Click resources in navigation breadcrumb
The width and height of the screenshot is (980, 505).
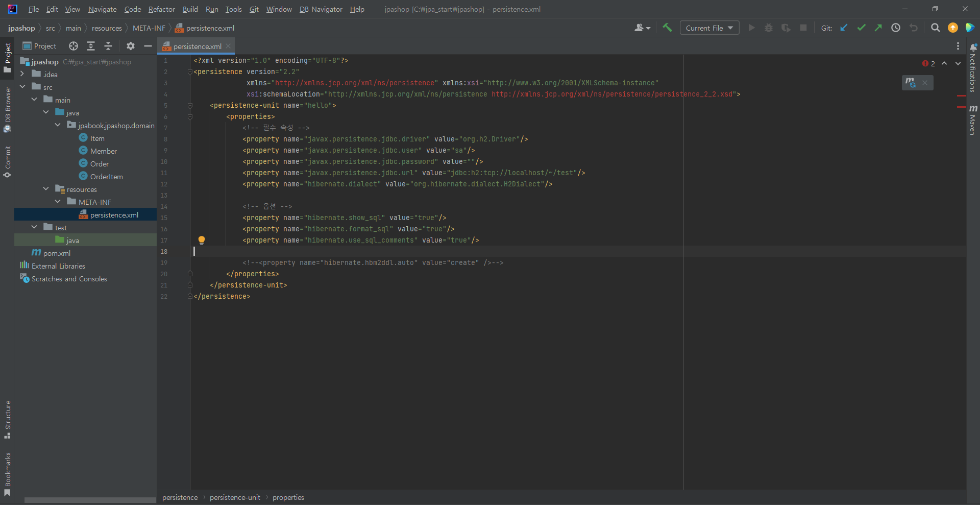[x=107, y=28]
